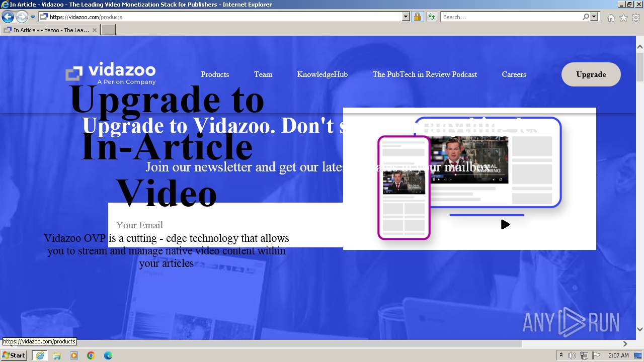
Task: Expand the address bar autocomplete dropdown
Action: point(406,17)
